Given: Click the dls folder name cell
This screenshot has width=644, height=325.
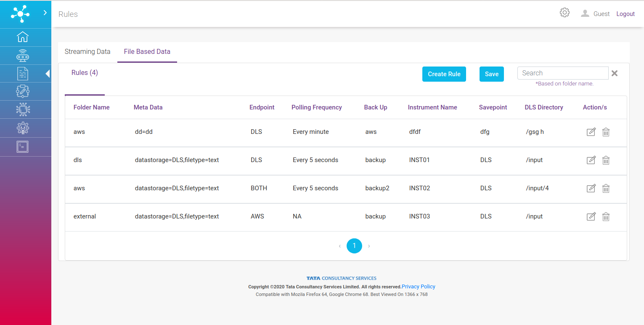Looking at the screenshot, I should pos(77,160).
